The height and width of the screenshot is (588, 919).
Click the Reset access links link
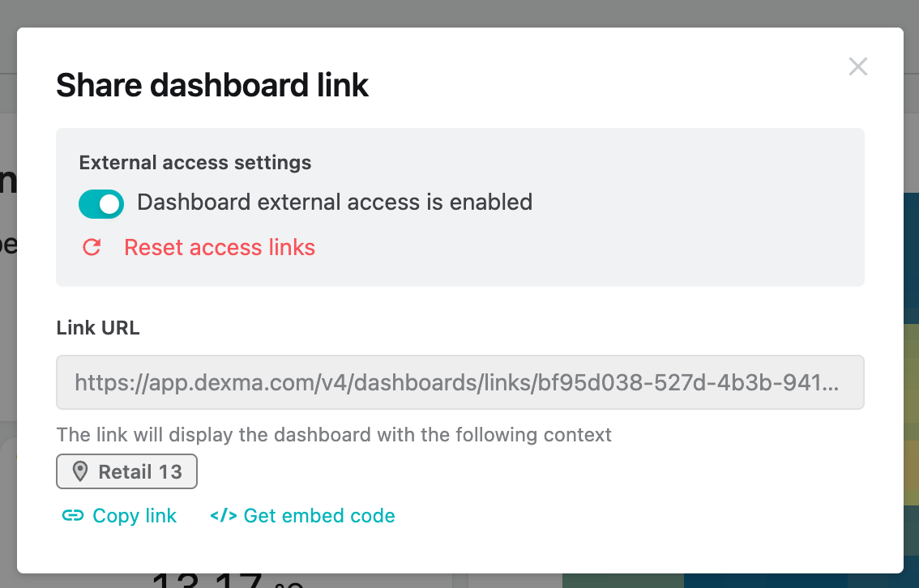click(220, 248)
